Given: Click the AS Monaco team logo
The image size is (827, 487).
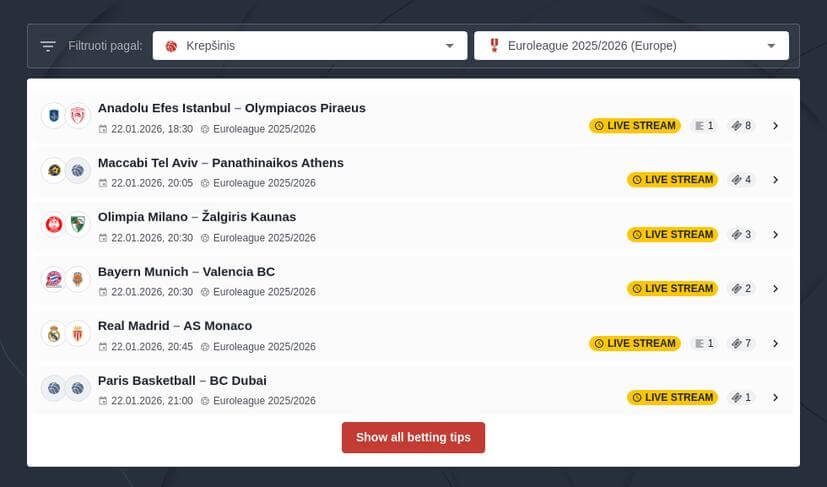Looking at the screenshot, I should [x=78, y=334].
